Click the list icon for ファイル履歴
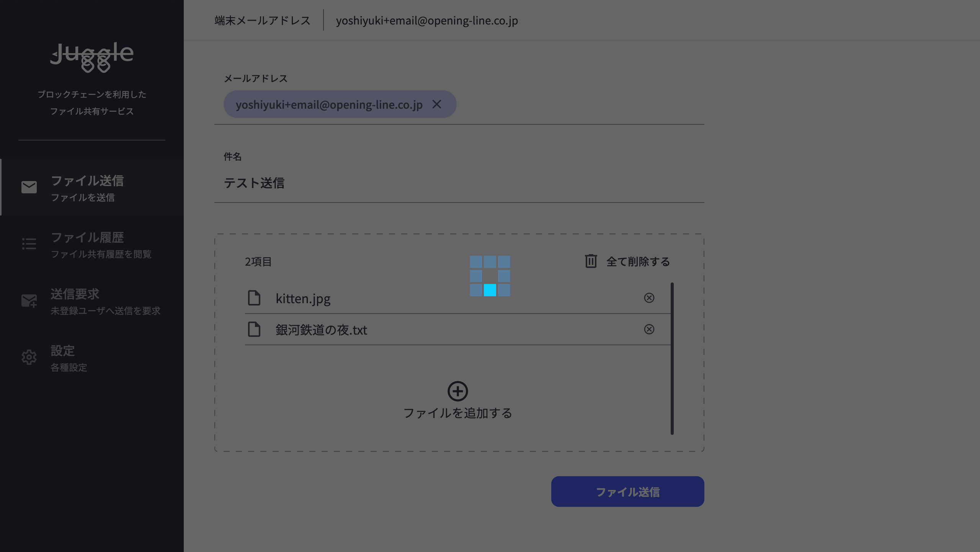 coord(29,244)
